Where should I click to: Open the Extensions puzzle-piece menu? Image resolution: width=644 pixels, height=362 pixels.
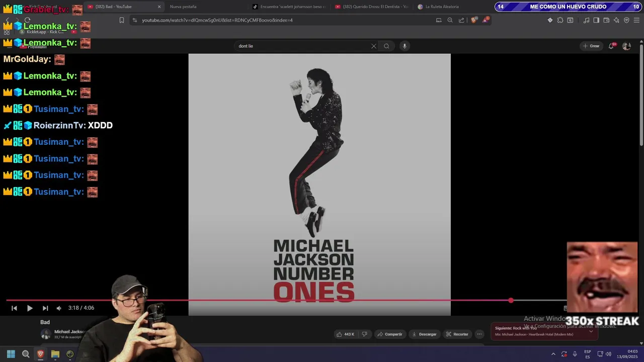(560, 20)
